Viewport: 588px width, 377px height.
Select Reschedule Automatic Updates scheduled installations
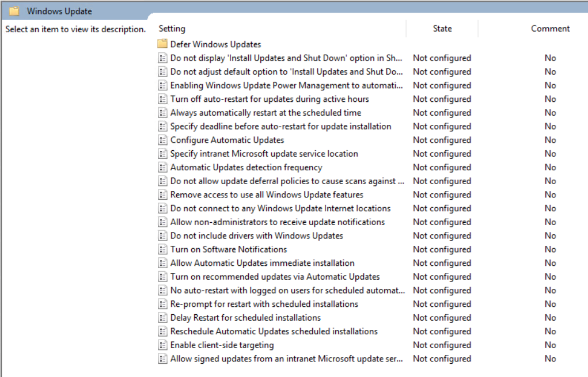274,332
